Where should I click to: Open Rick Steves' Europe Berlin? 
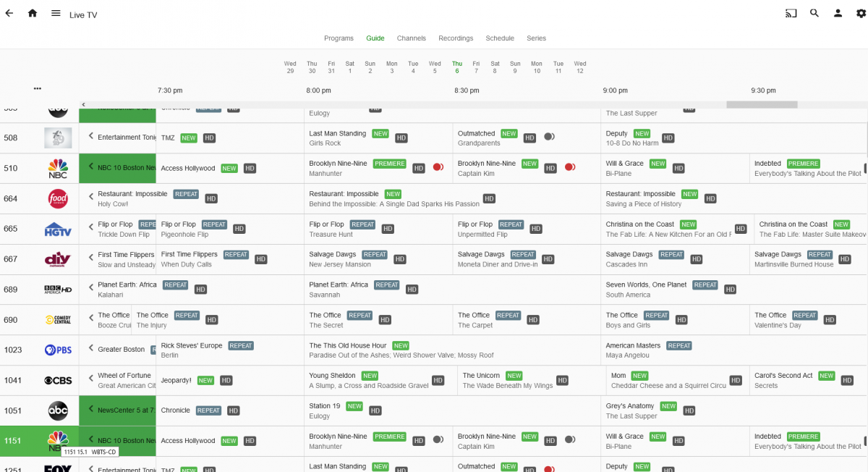230,350
